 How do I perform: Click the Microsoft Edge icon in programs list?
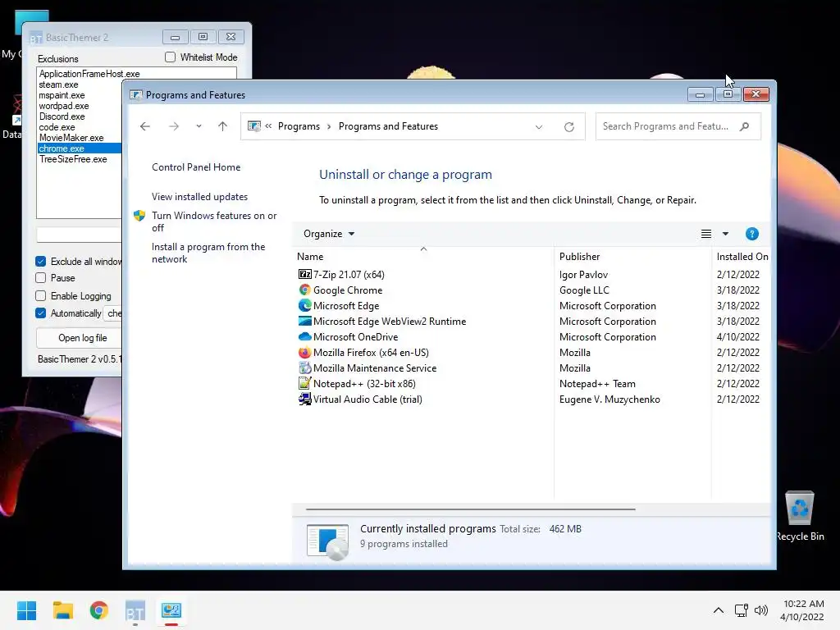304,305
